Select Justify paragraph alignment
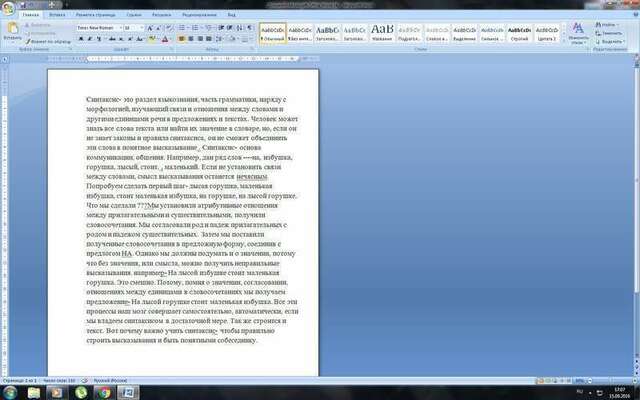The height and width of the screenshot is (400, 640). (209, 39)
